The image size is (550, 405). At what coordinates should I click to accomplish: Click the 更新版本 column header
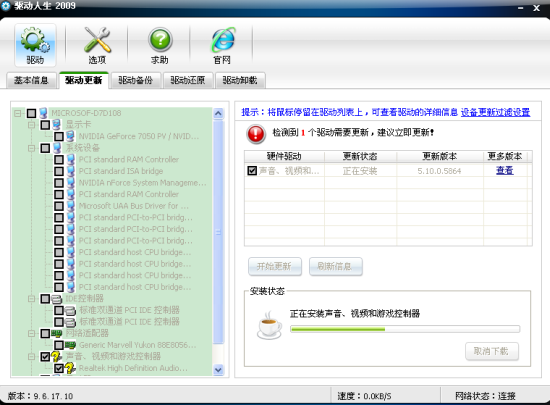pyautogui.click(x=440, y=156)
